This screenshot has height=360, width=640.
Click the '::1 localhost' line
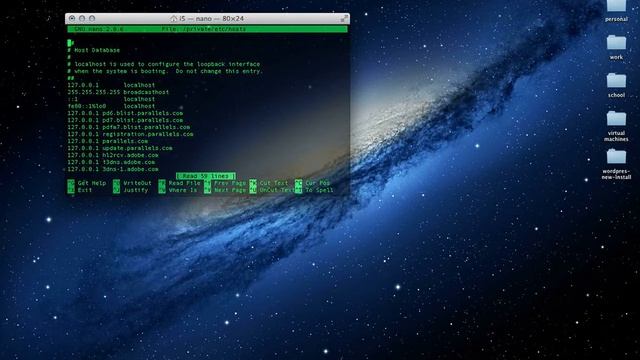click(111, 99)
